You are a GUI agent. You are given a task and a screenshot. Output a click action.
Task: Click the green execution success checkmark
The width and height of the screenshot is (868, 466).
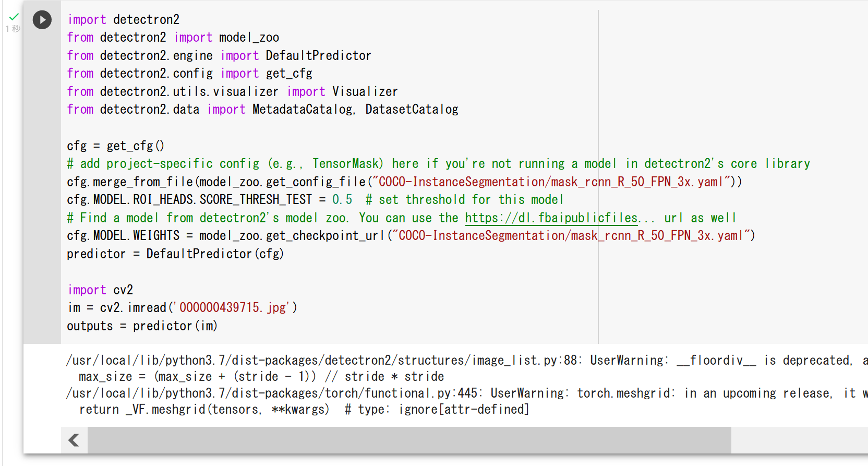(14, 17)
